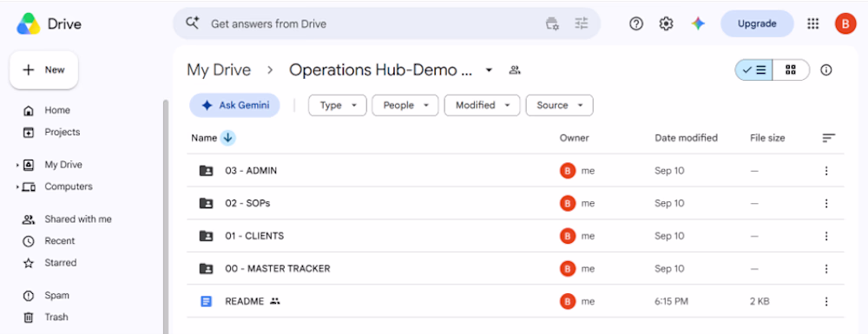This screenshot has height=334, width=868.
Task: Open the Type filter dropdown
Action: (337, 105)
